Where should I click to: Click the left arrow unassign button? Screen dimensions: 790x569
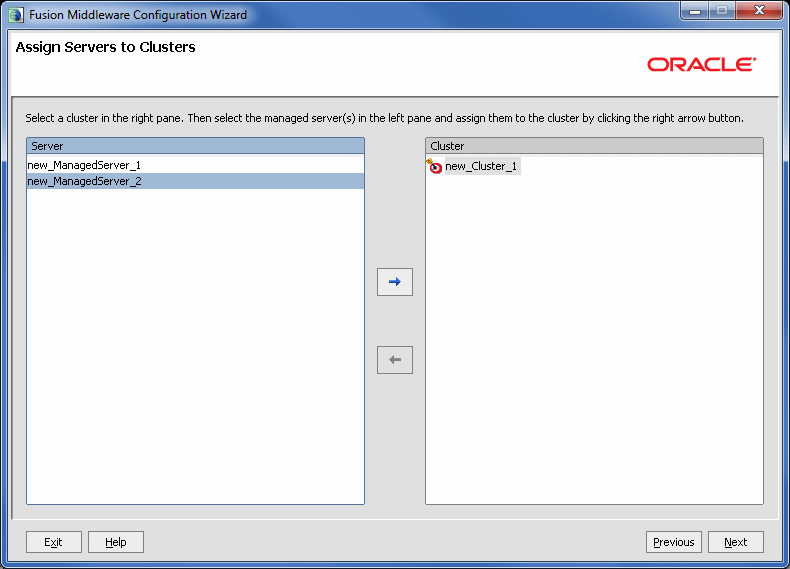[x=394, y=360]
